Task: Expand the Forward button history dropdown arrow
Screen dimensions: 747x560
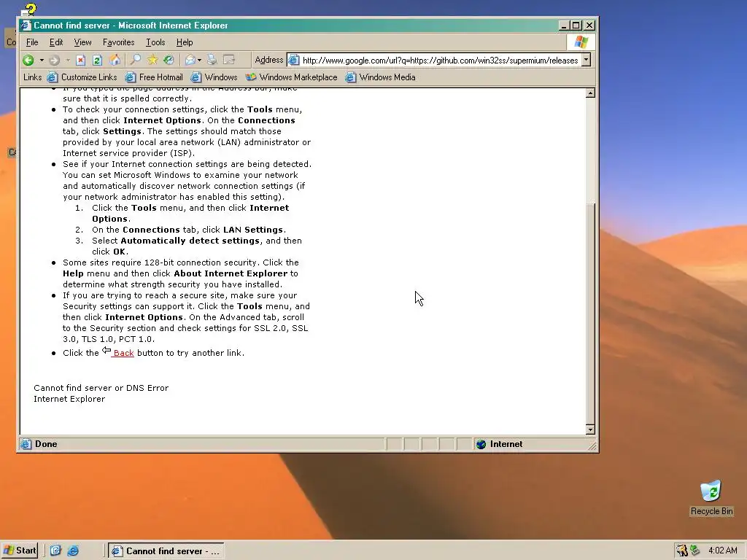Action: 68,60
